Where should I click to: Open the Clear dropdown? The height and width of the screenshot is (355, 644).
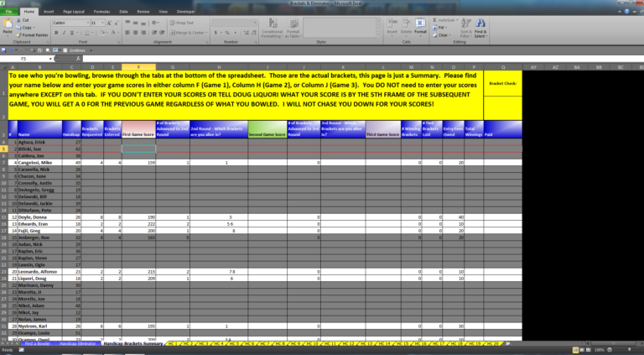click(x=442, y=35)
